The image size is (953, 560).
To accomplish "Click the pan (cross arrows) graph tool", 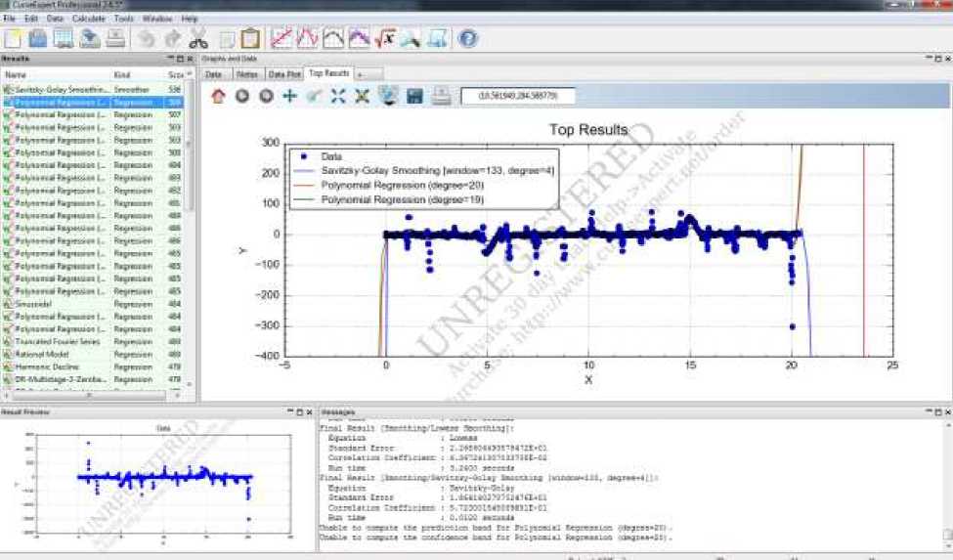I will point(289,96).
